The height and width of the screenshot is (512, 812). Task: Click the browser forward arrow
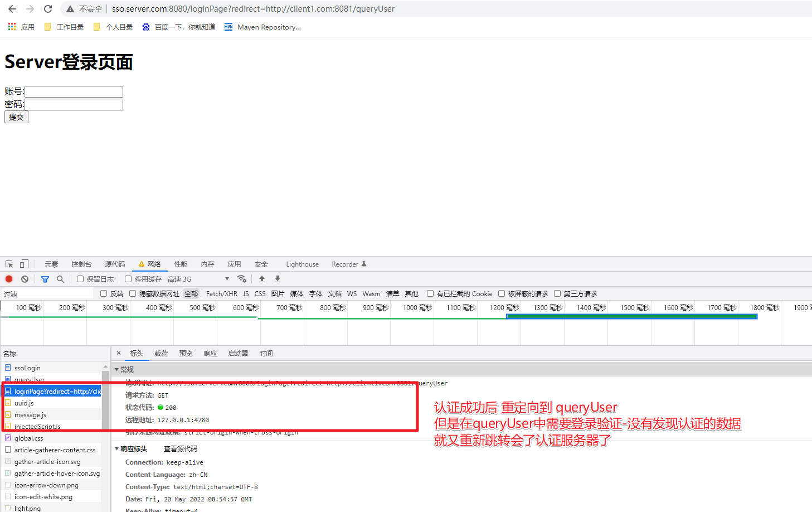click(x=30, y=9)
